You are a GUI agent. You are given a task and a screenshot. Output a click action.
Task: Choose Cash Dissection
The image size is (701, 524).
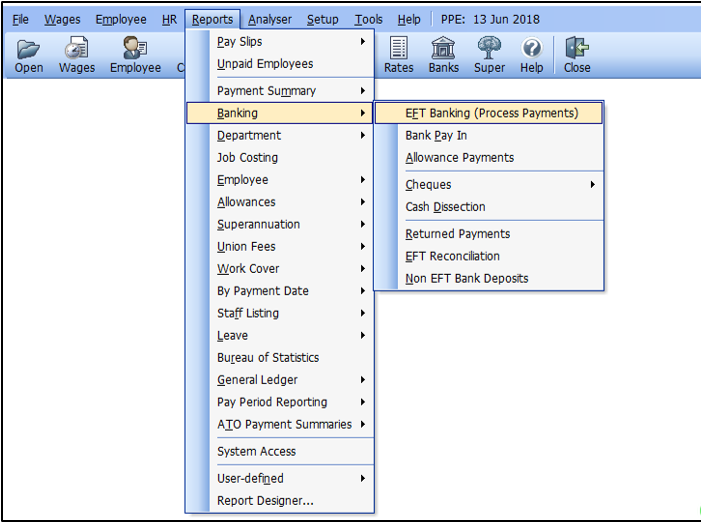(x=489, y=207)
